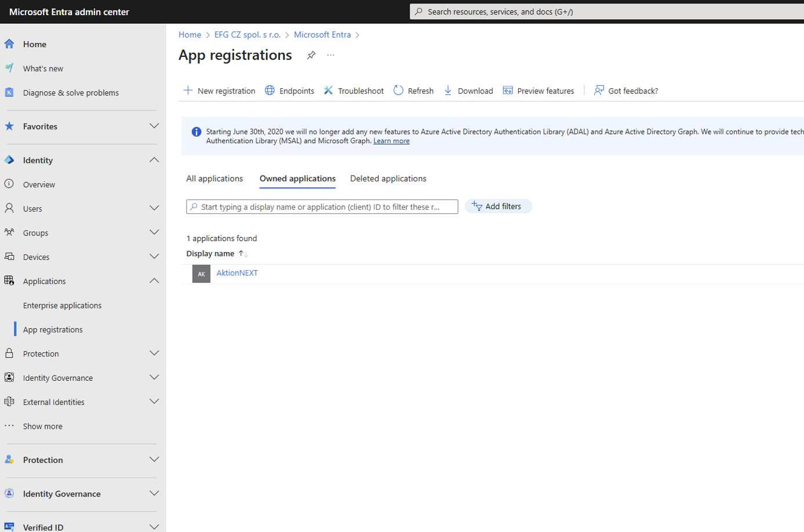Expand the Favorites section chevron
Image resolution: width=804 pixels, height=532 pixels.
[154, 126]
